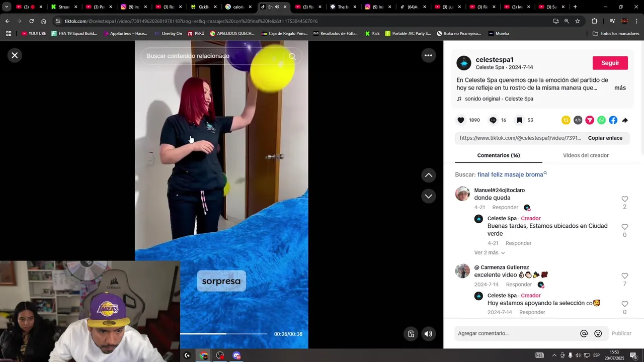Switch to 'Videos del creador' tab
The image size is (644, 362).
click(x=586, y=155)
